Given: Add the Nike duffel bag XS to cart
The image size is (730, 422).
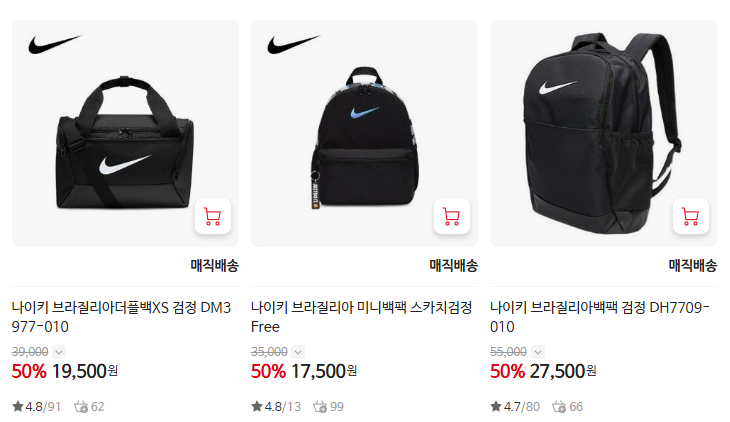Looking at the screenshot, I should tap(213, 216).
